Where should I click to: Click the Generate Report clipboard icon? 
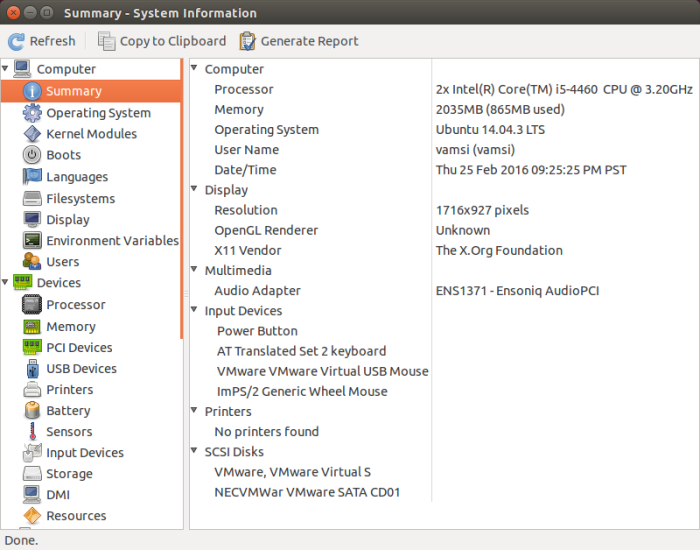247,41
